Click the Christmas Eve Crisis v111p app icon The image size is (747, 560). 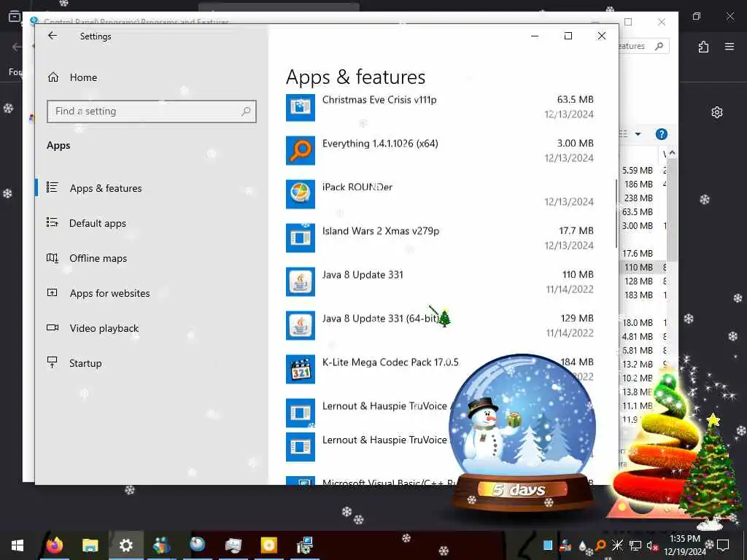tap(300, 107)
